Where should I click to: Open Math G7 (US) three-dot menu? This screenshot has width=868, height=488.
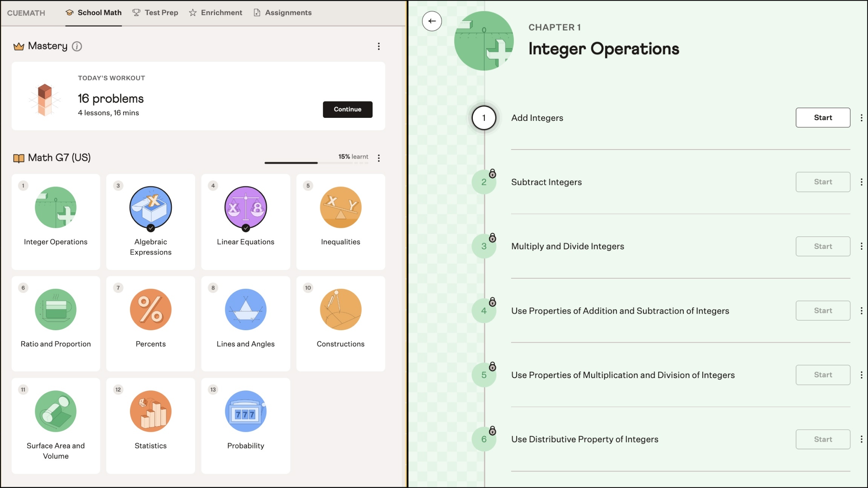(x=379, y=158)
